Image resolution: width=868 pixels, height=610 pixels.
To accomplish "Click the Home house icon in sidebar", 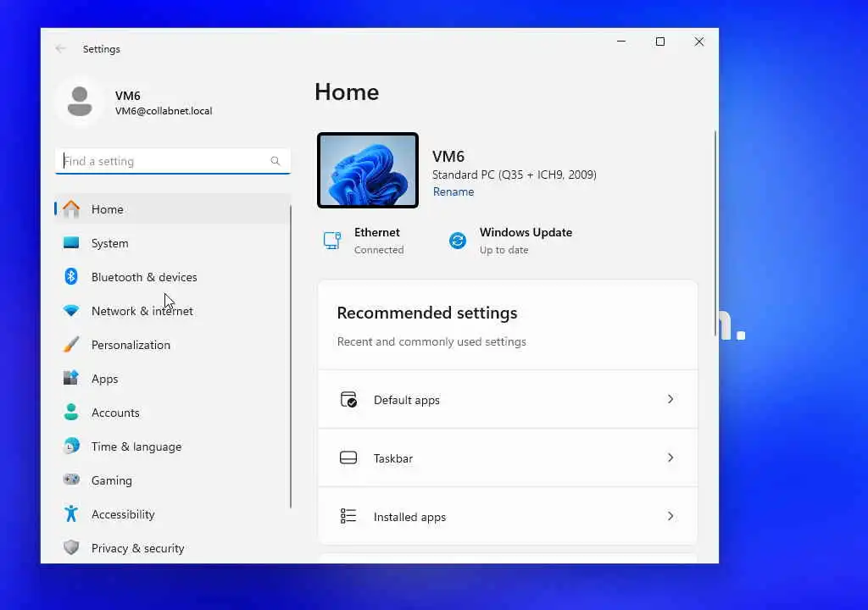I will [71, 209].
